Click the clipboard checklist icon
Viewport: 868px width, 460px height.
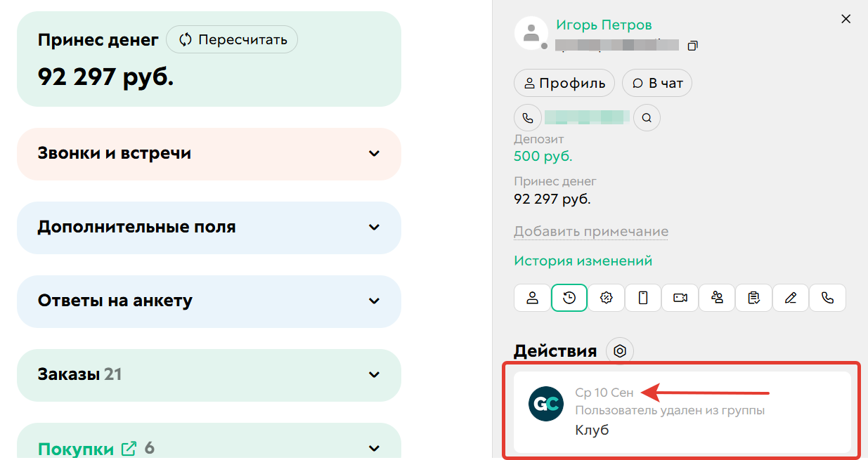[x=754, y=298]
